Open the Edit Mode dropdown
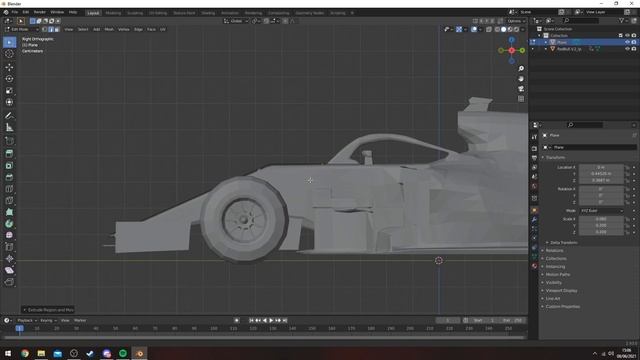 click(x=22, y=29)
